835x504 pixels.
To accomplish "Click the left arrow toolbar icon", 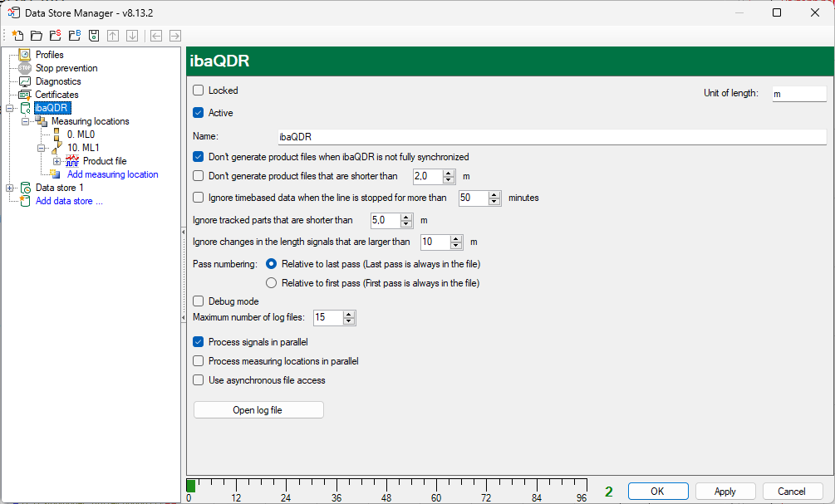I will tap(156, 36).
